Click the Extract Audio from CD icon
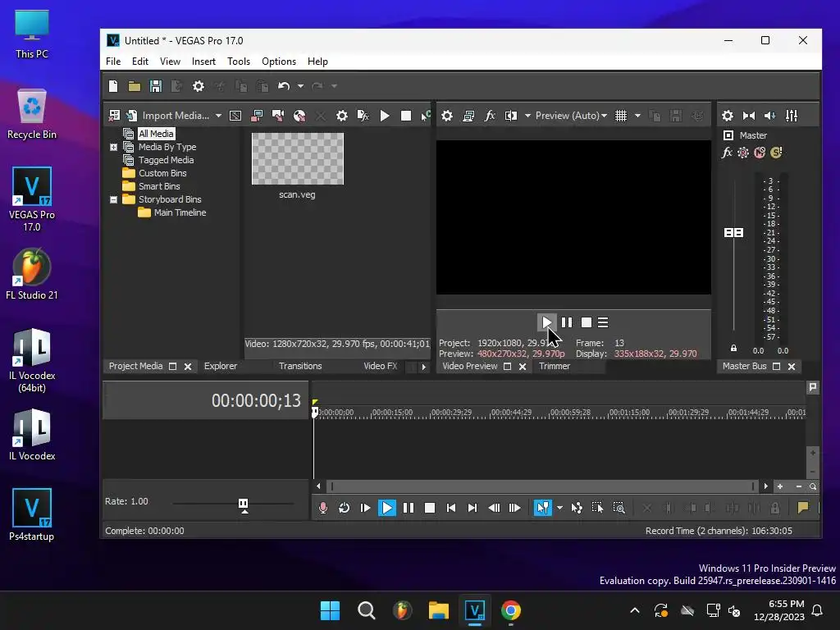The image size is (840, 630). [299, 116]
